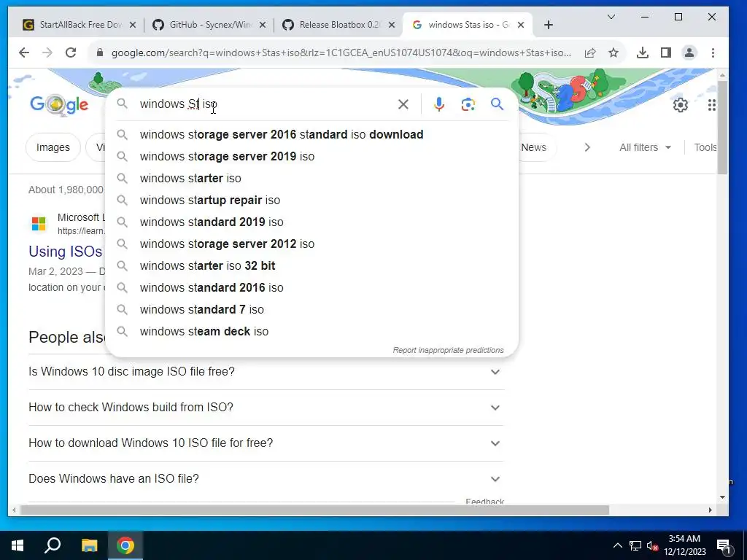This screenshot has height=560, width=747.
Task: Share this page icon in address bar
Action: pyautogui.click(x=590, y=52)
